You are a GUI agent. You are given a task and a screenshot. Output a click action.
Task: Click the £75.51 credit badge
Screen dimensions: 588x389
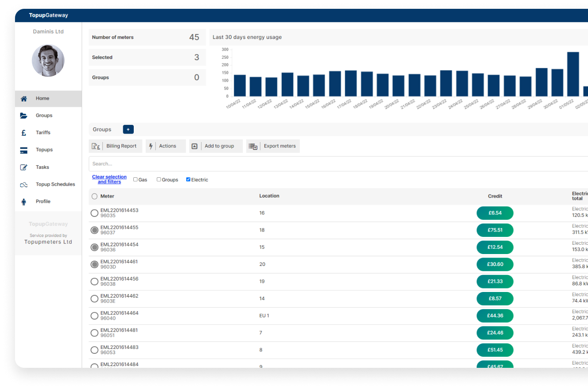click(x=495, y=230)
